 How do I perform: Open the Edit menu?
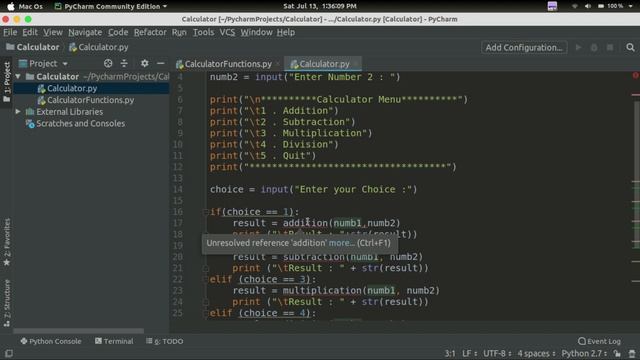[x=30, y=32]
